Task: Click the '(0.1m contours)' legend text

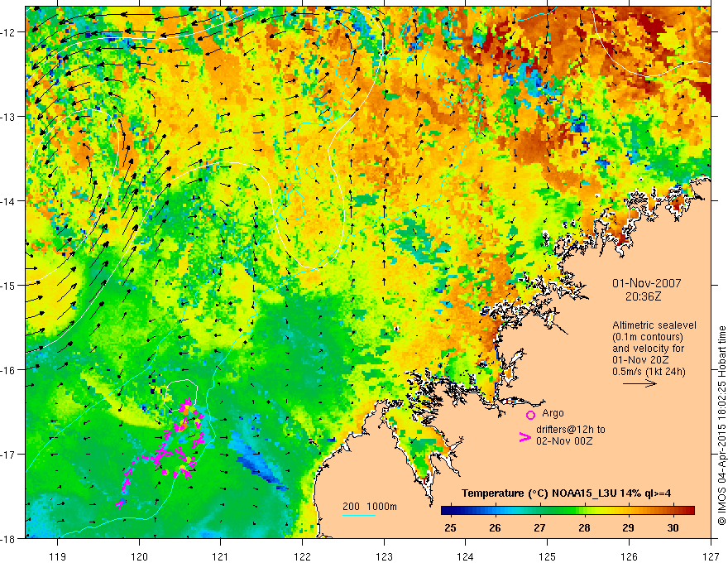Action: pyautogui.click(x=648, y=337)
